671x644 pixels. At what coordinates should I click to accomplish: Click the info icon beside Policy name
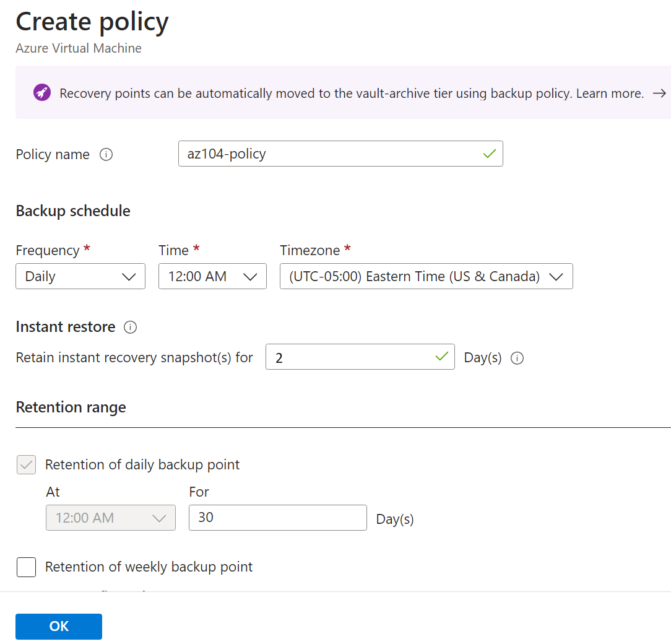tap(106, 154)
